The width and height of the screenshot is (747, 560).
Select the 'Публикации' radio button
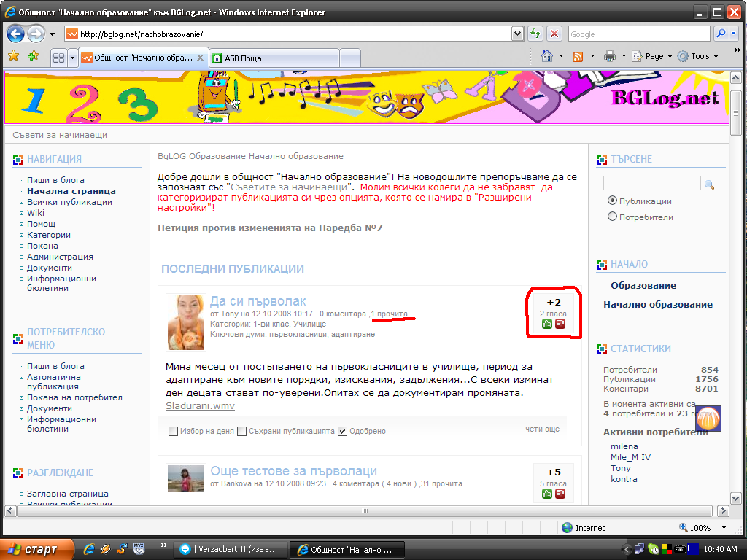point(612,201)
